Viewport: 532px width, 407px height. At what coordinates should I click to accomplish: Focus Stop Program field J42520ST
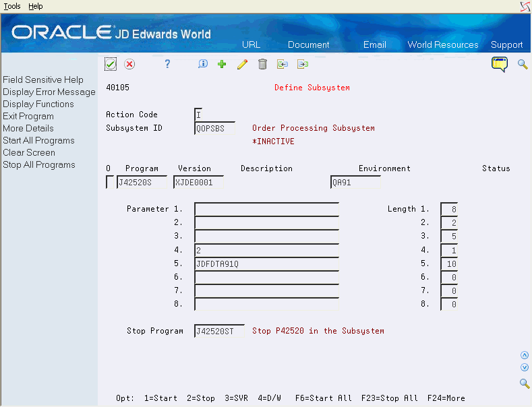point(219,331)
